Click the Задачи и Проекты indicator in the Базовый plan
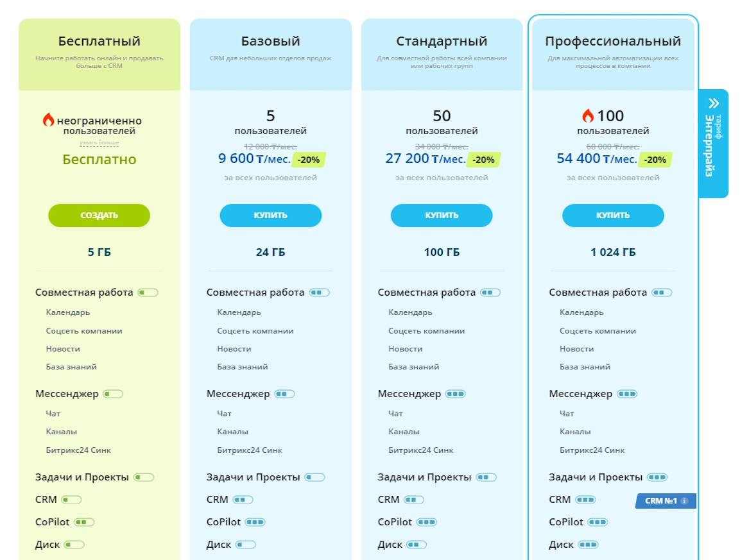 click(x=314, y=477)
